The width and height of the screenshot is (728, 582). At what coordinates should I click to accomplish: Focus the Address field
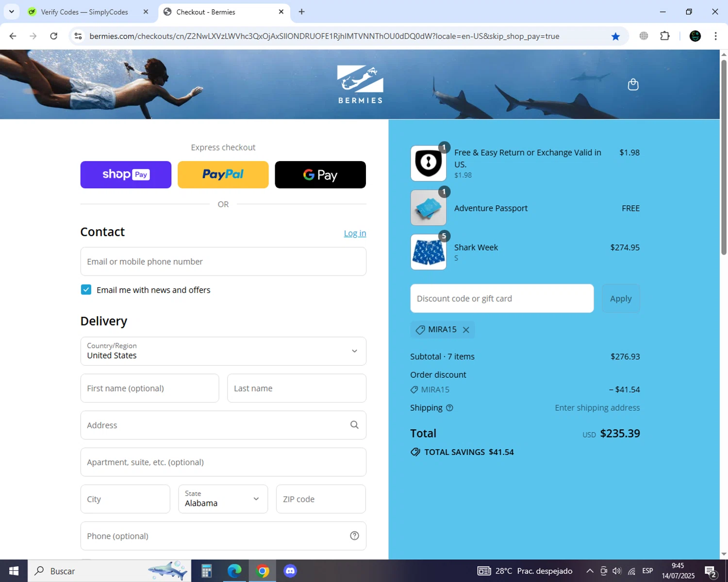[x=223, y=425]
